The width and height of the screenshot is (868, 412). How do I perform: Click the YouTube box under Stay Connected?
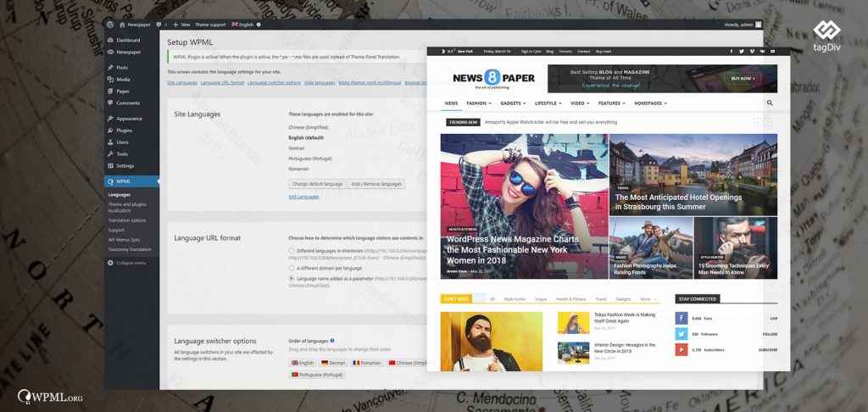(x=681, y=349)
